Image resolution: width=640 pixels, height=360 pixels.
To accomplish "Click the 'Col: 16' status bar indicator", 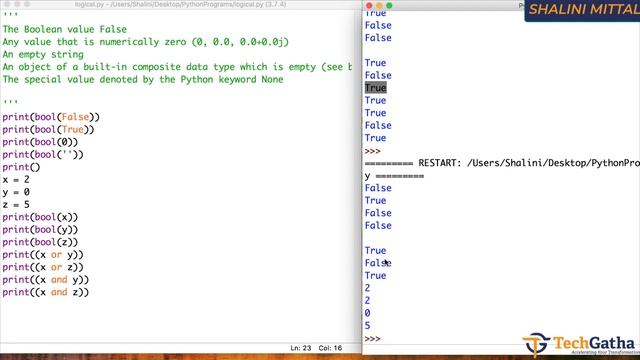I will (x=330, y=348).
